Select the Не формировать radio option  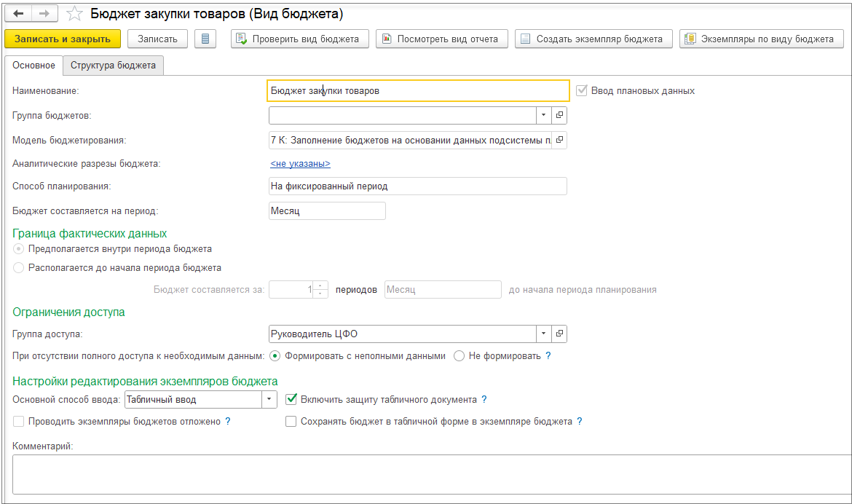click(x=459, y=356)
